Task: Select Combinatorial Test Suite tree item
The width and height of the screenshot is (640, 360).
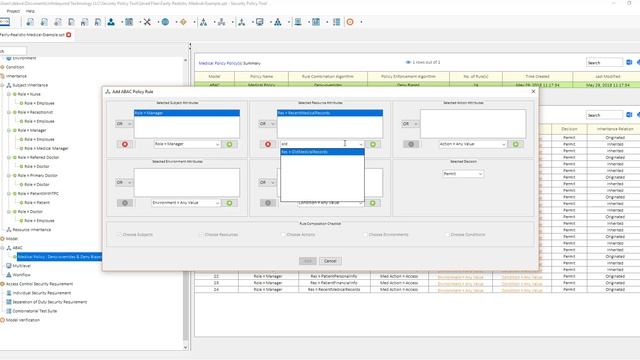Action: [35, 311]
